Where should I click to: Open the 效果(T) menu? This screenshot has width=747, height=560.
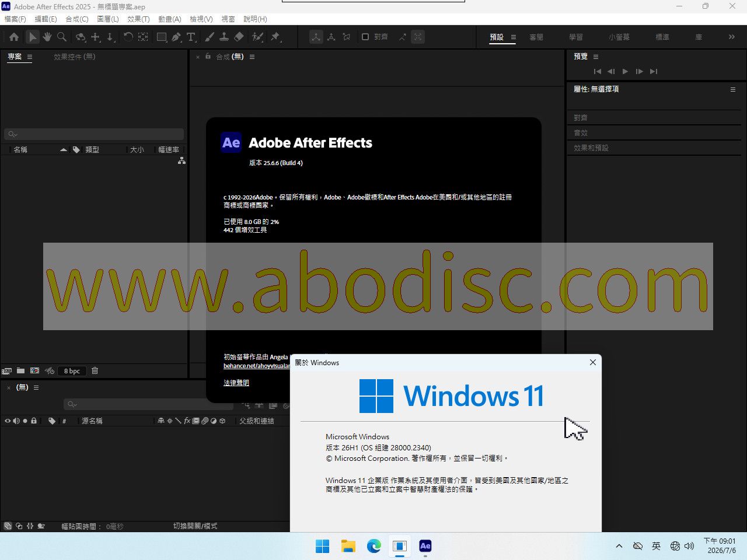click(x=138, y=19)
